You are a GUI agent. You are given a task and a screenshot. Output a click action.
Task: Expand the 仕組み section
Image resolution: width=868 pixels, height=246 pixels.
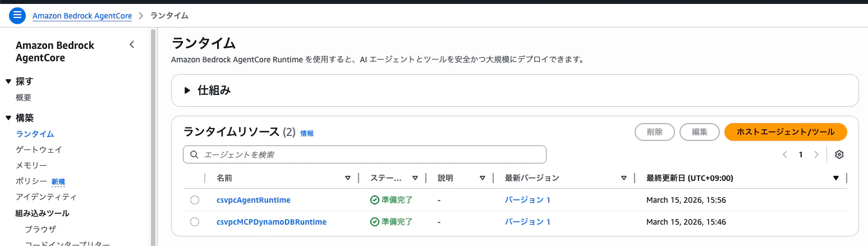tap(187, 90)
